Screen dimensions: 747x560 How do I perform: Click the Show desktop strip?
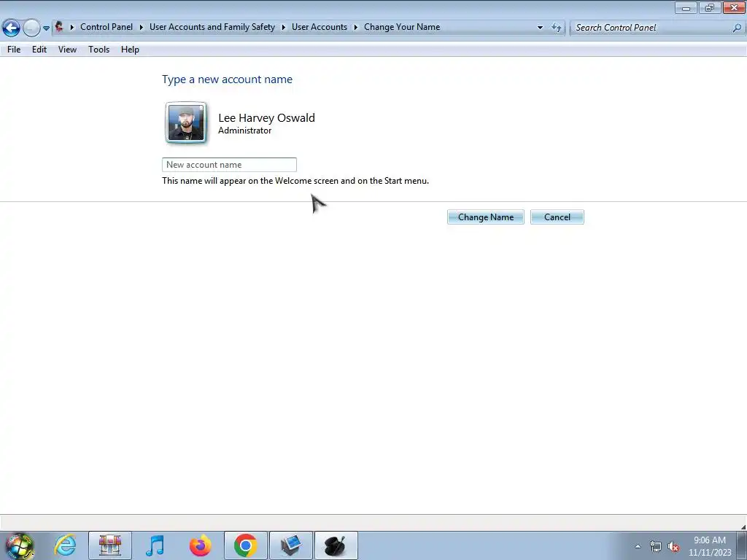coord(742,545)
